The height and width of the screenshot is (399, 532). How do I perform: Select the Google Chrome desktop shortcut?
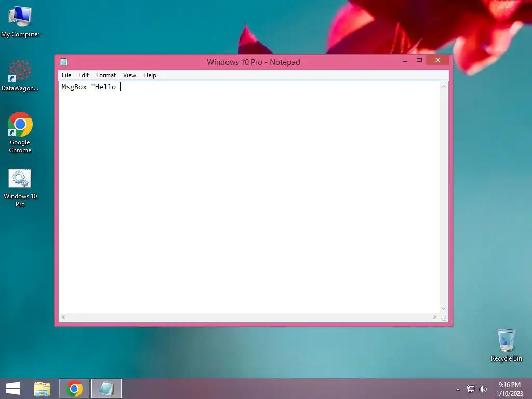(20, 132)
